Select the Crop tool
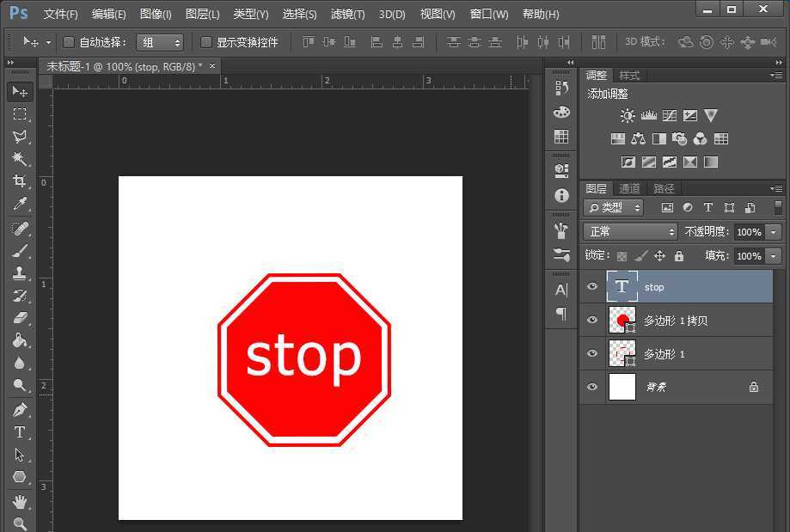The width and height of the screenshot is (790, 532). pyautogui.click(x=19, y=181)
